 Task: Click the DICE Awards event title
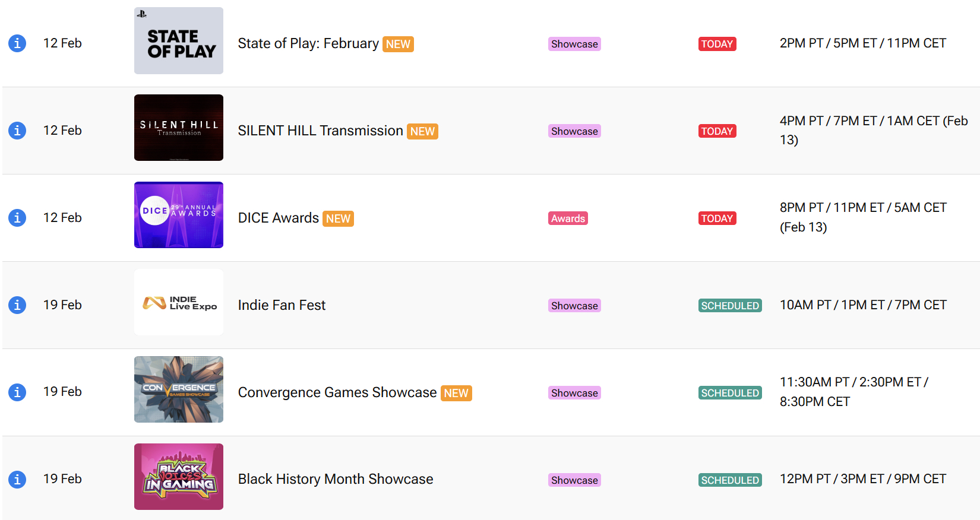click(x=279, y=218)
